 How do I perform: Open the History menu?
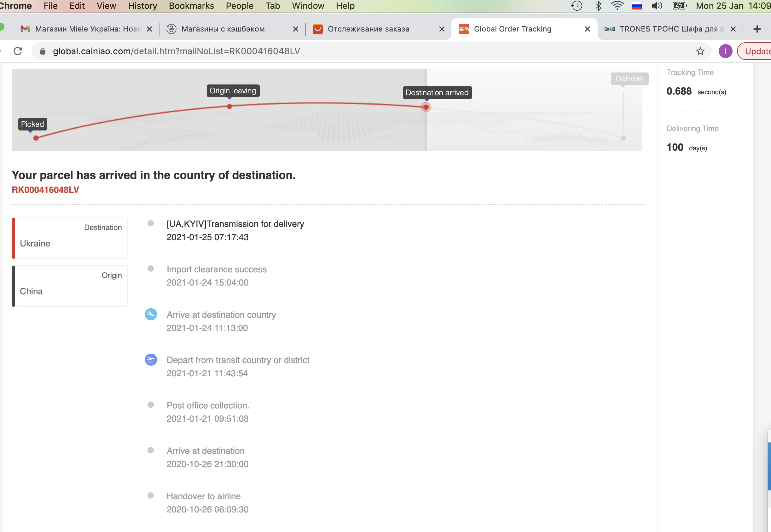coord(142,6)
